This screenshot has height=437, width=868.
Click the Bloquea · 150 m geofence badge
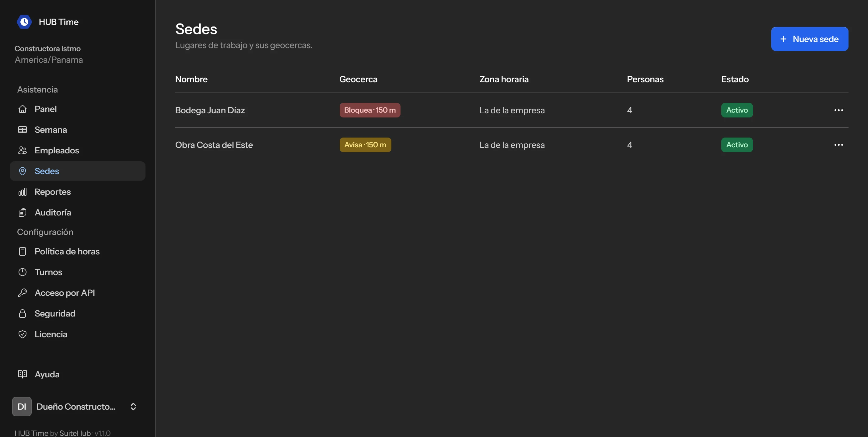370,110
